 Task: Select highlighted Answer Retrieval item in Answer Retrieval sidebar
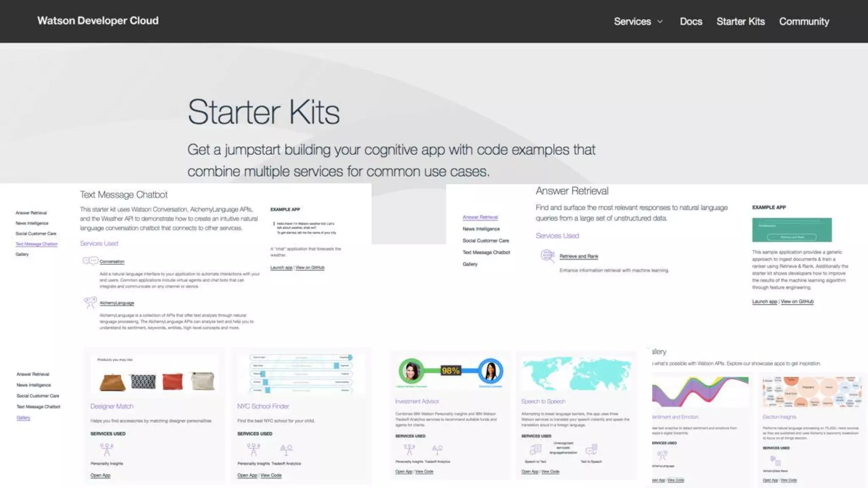(x=480, y=217)
